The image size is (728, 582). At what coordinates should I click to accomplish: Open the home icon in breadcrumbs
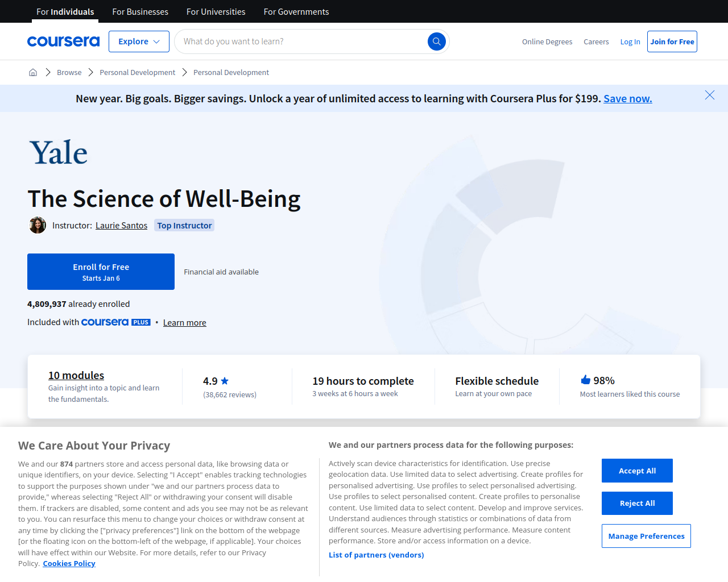point(33,72)
